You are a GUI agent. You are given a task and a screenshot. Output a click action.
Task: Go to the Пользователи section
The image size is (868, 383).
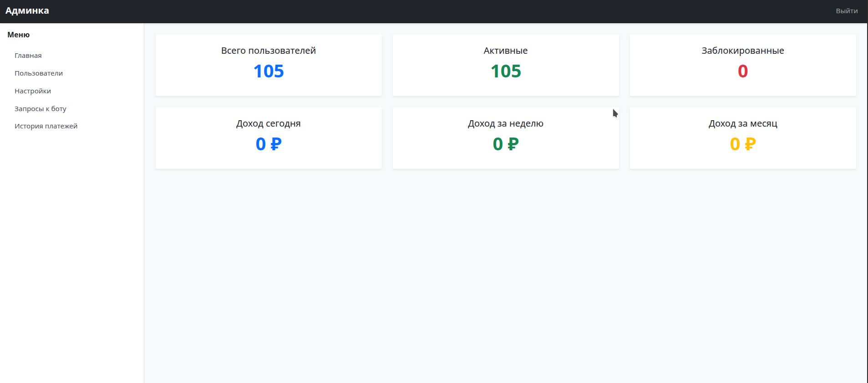click(x=39, y=73)
